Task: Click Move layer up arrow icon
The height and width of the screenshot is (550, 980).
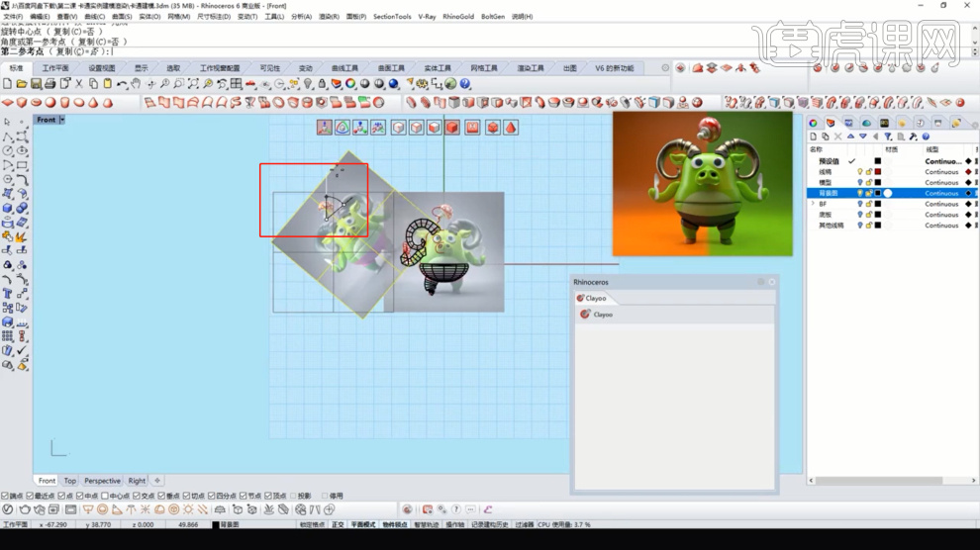Action: coord(850,137)
